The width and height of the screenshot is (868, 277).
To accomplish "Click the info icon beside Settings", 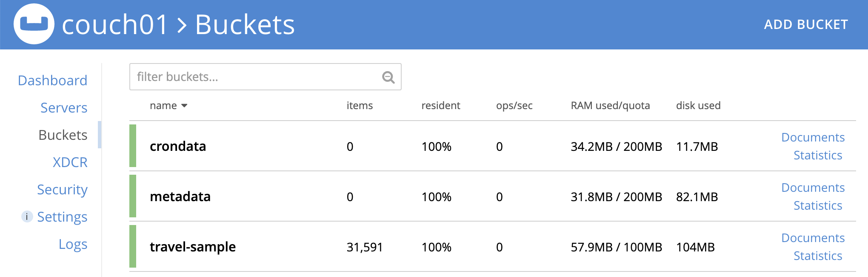I will tap(27, 216).
